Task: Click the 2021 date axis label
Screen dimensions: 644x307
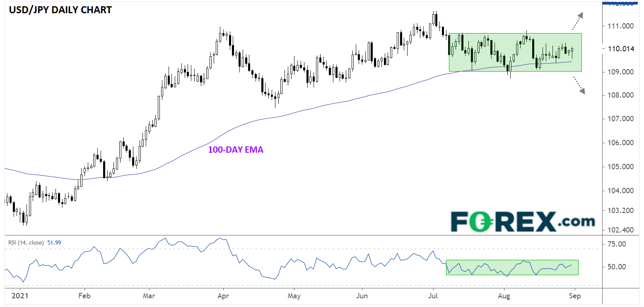Action: coord(20,296)
